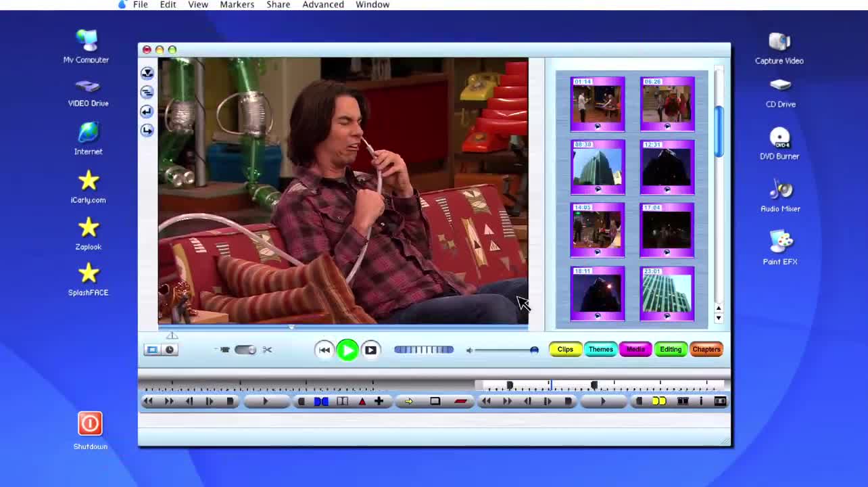Screen dimensions: 868x487
Task: Select the clock view icon
Action: tap(170, 350)
